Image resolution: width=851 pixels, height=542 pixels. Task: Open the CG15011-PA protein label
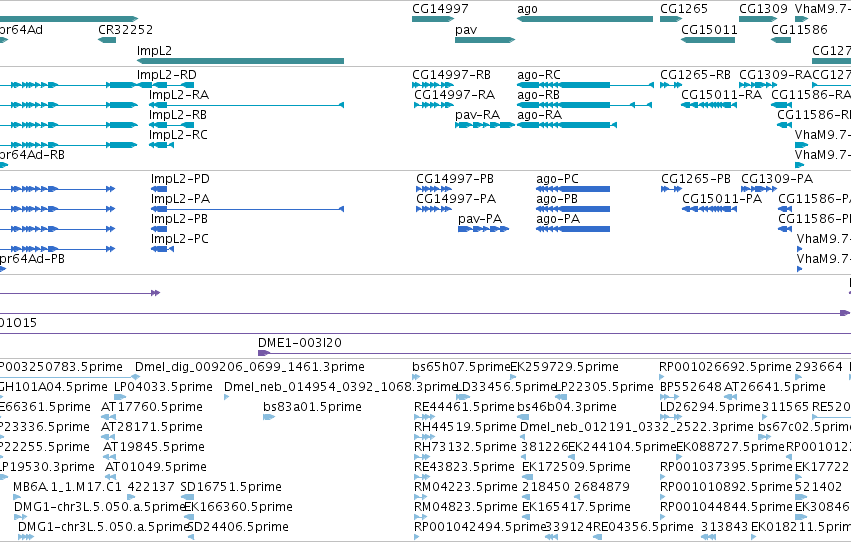coord(722,199)
